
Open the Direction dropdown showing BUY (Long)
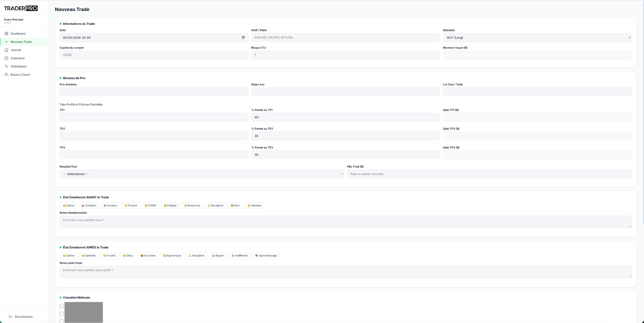[537, 38]
